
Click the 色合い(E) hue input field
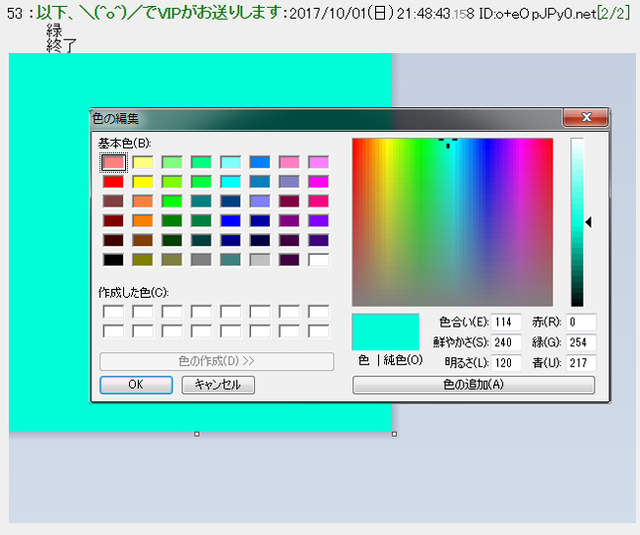[x=507, y=322]
